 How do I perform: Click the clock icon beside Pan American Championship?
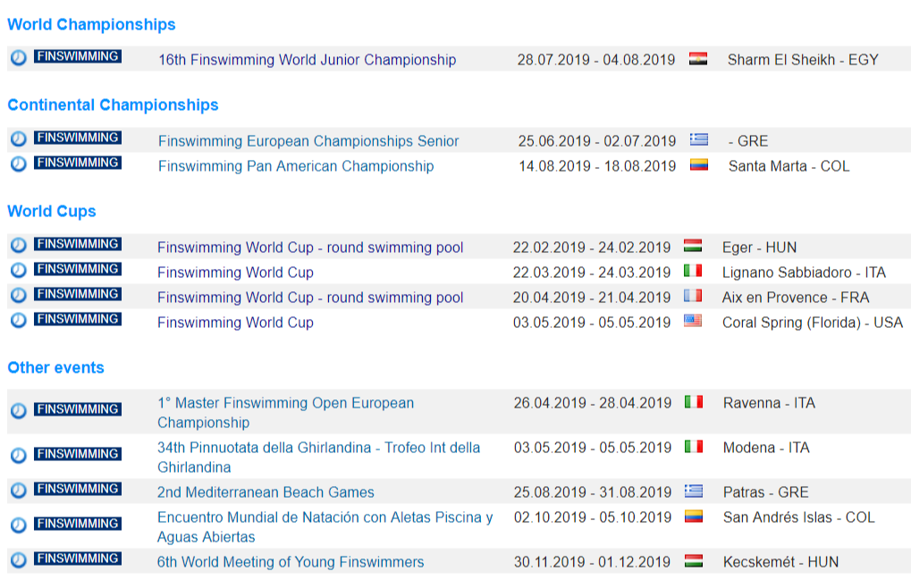(x=19, y=164)
